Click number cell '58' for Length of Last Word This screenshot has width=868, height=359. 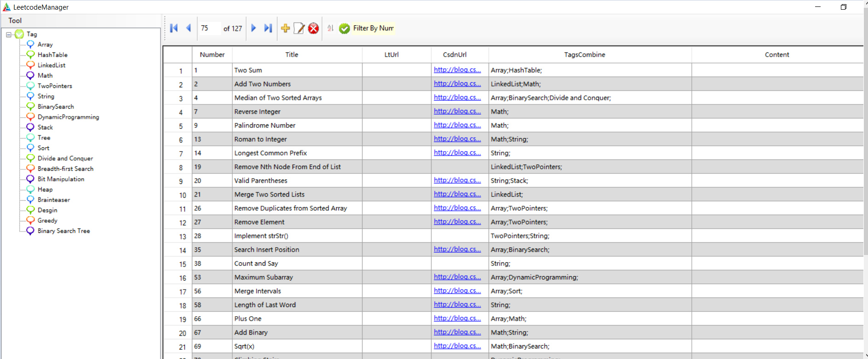coord(212,305)
